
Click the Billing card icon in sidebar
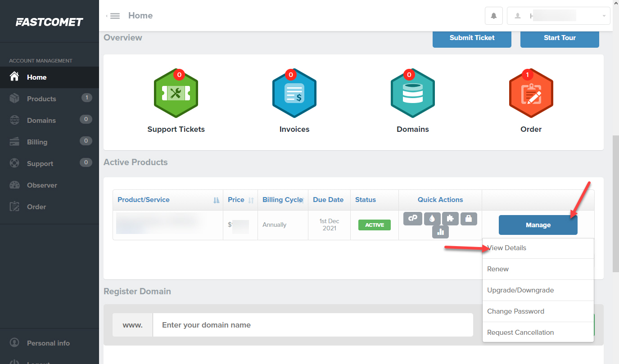pos(14,142)
